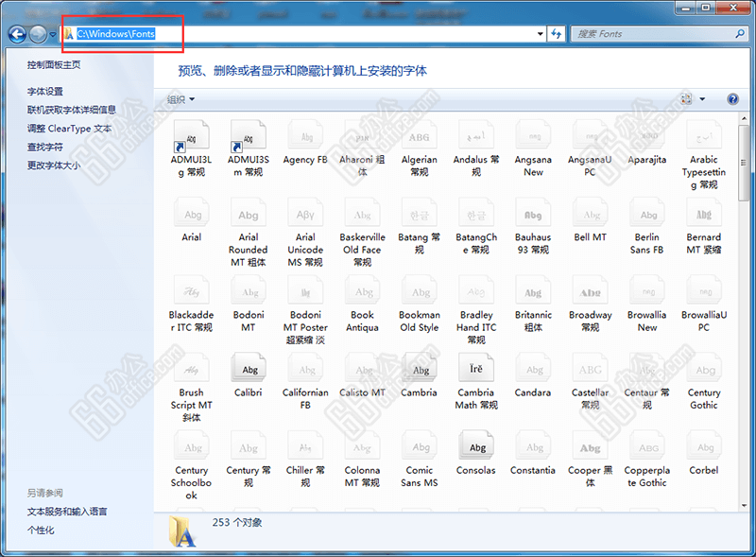The image size is (756, 557).
Task: Open 更改字体大小 link
Action: point(54,165)
